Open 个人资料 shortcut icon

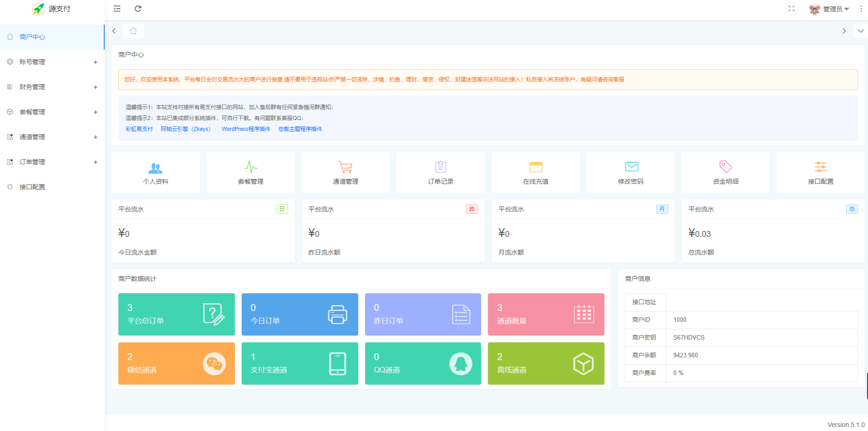(156, 168)
